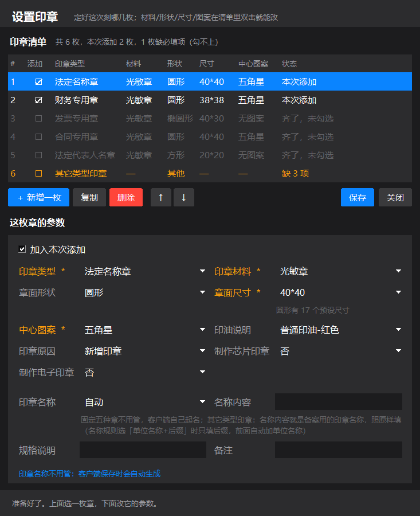Image resolution: width=420 pixels, height=516 pixels.
Task: Open the 印章材料 dropdown
Action: pos(339,271)
